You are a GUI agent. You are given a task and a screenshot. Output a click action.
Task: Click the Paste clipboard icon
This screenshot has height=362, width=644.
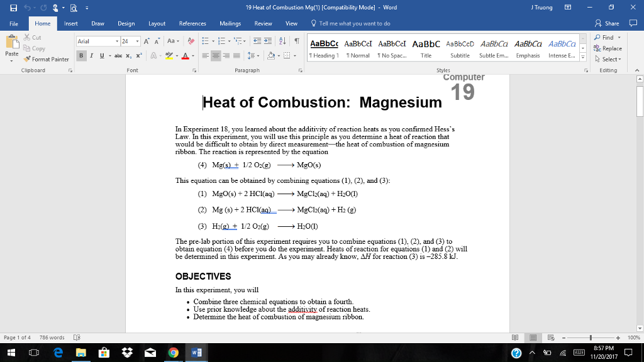pos(12,42)
